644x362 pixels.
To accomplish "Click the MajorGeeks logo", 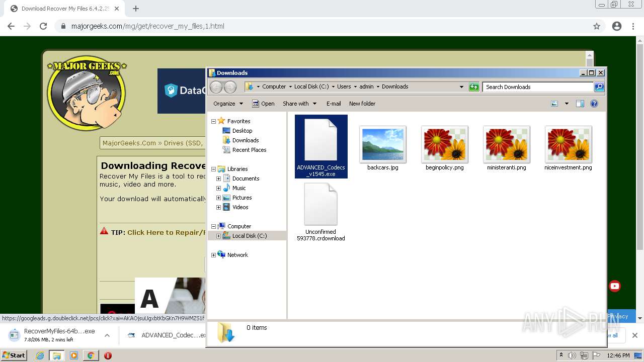I will [87, 93].
